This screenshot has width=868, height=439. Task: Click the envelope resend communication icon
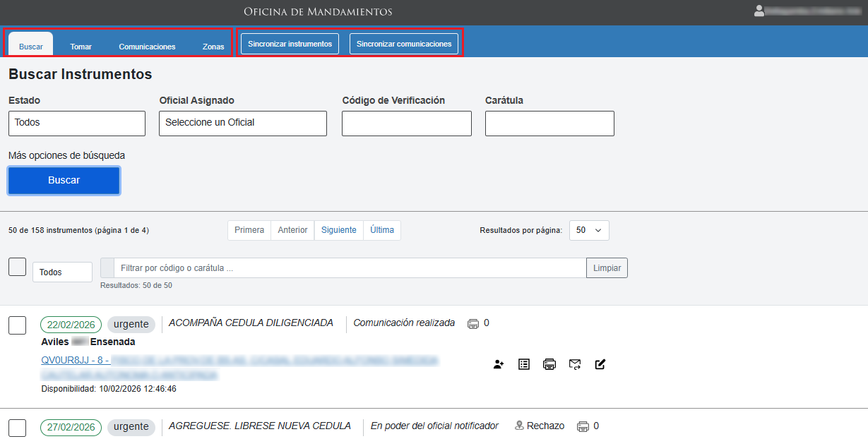(575, 364)
